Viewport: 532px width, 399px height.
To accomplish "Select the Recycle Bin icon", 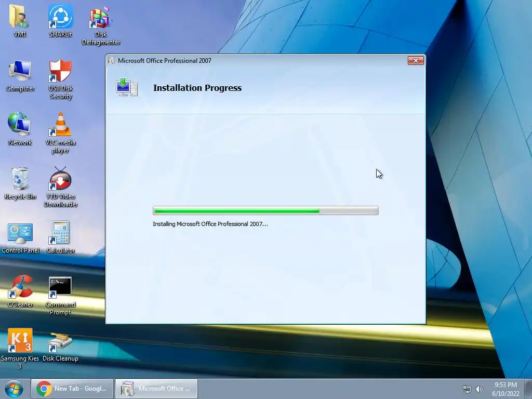I will (x=20, y=183).
